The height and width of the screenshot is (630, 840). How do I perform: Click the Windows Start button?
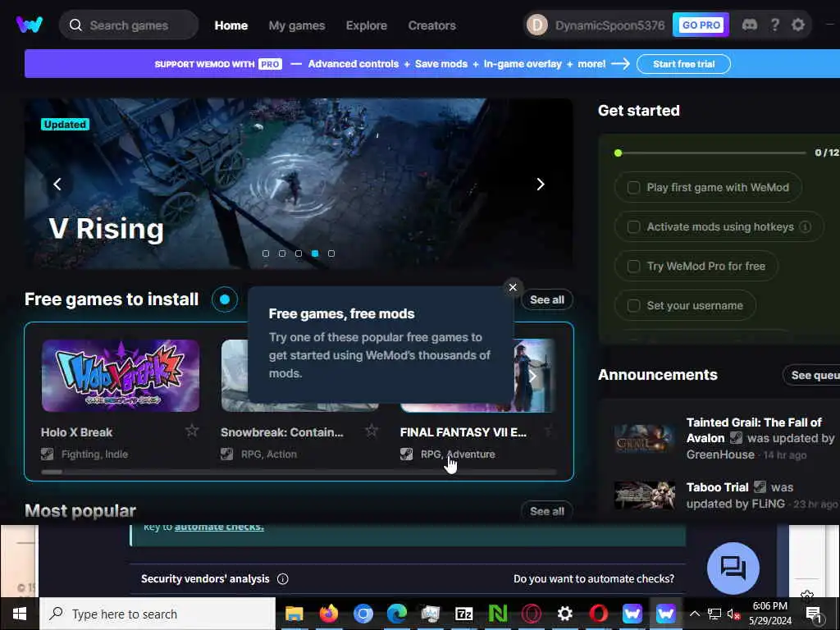click(x=20, y=614)
